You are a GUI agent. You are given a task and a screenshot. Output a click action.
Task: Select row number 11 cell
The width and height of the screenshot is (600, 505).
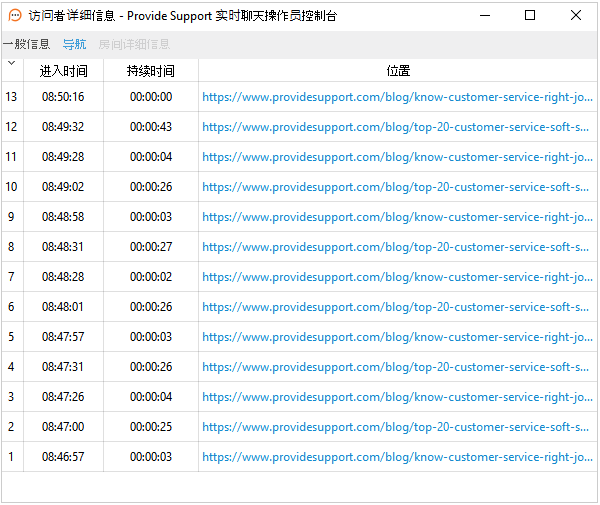(x=12, y=157)
